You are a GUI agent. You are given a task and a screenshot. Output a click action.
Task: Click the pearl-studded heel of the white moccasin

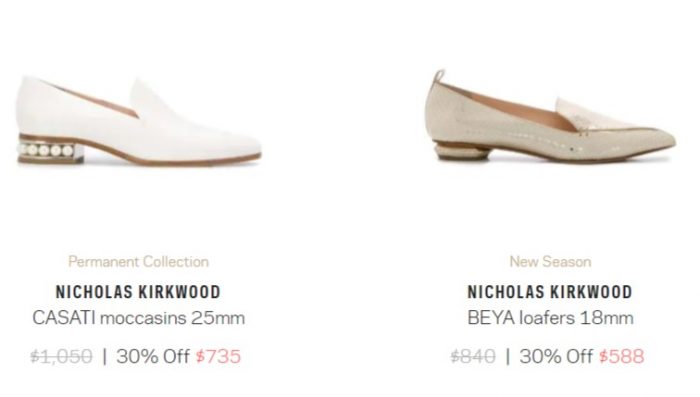point(50,150)
